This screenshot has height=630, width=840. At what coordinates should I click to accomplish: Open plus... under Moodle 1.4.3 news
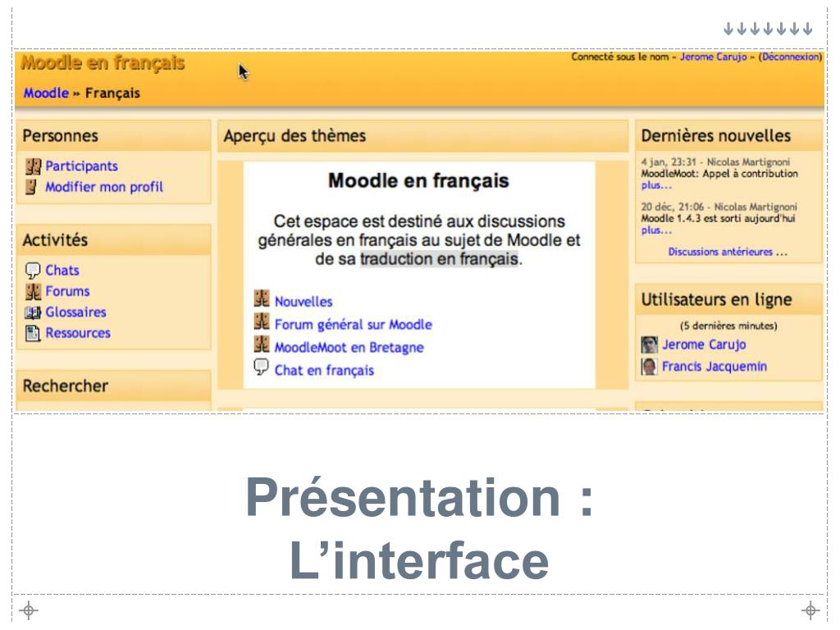point(656,231)
